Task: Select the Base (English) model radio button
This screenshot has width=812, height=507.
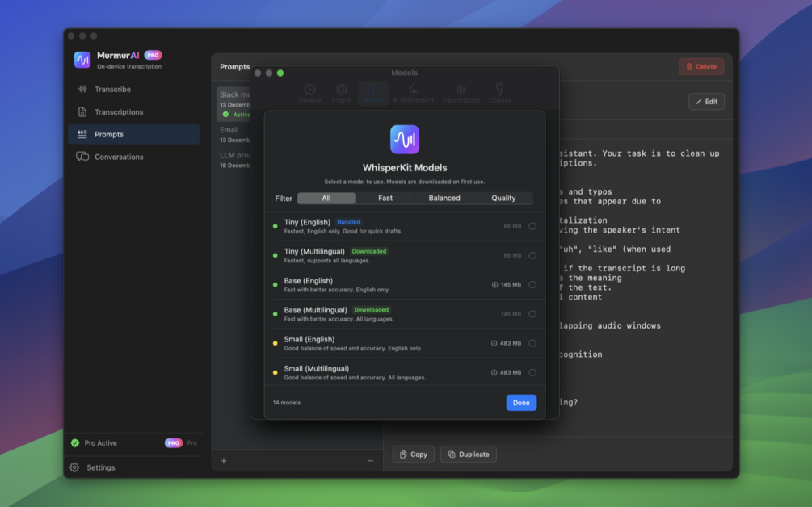Action: 532,284
